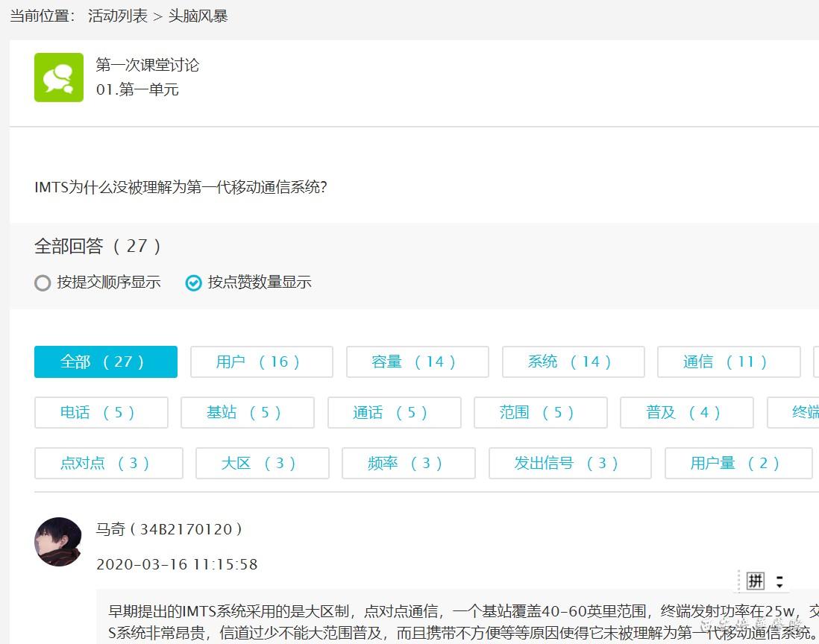819x644 pixels.
Task: Click the username 马奇 (34B2170120)
Action: tap(169, 530)
